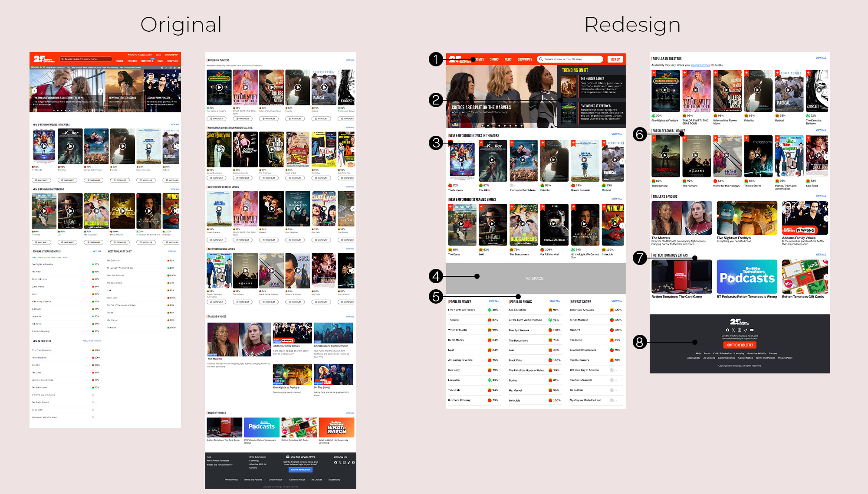This screenshot has height=494, width=868.
Task: Click Instagram icon in redesign footer
Action: [x=740, y=330]
